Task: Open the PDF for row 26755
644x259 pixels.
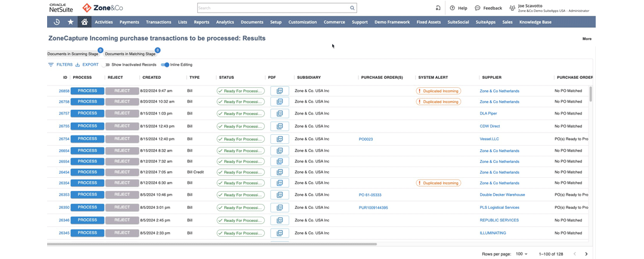Action: [x=280, y=126]
